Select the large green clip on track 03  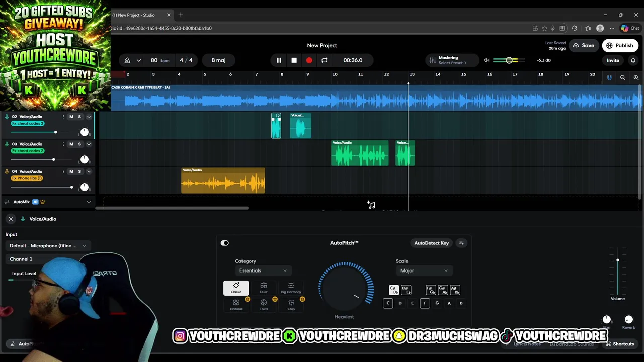[360, 153]
